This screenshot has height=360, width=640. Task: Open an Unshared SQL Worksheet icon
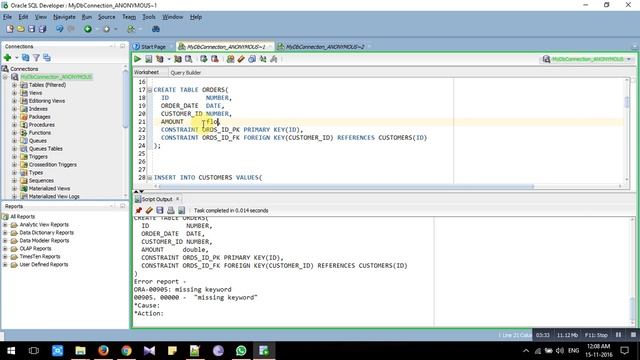click(231, 59)
